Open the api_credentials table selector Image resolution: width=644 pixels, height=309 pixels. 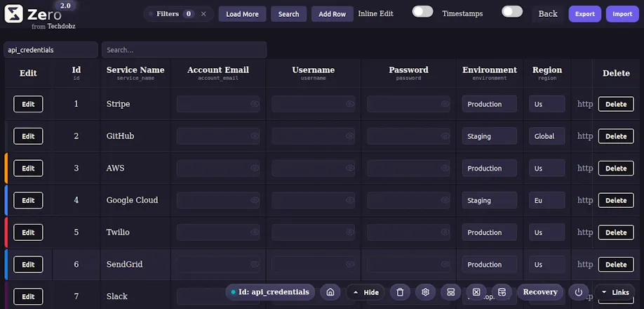pyautogui.click(x=51, y=50)
